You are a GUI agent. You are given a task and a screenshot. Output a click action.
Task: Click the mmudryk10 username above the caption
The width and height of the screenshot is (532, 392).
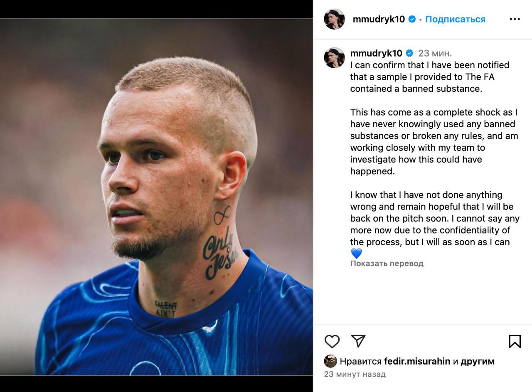(x=376, y=53)
